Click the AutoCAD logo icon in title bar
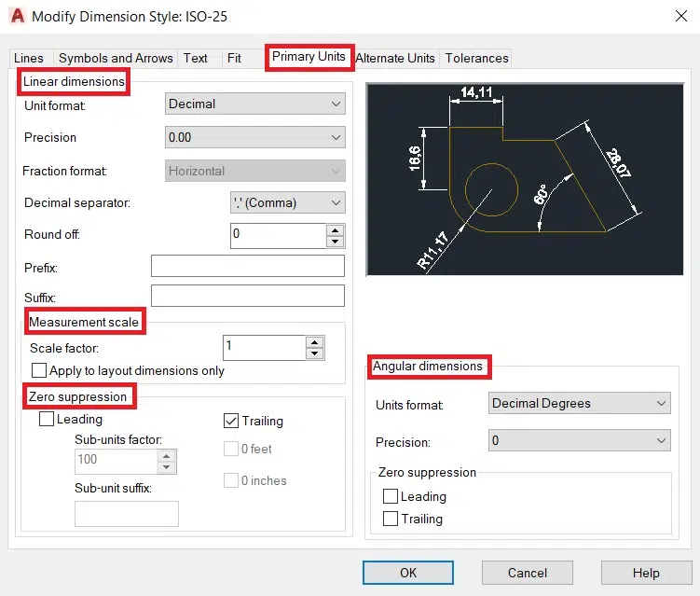The height and width of the screenshot is (596, 700). click(x=16, y=16)
